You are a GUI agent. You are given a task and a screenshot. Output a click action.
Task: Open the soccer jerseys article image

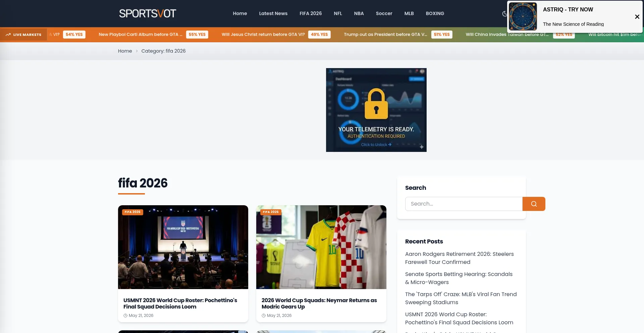point(321,247)
